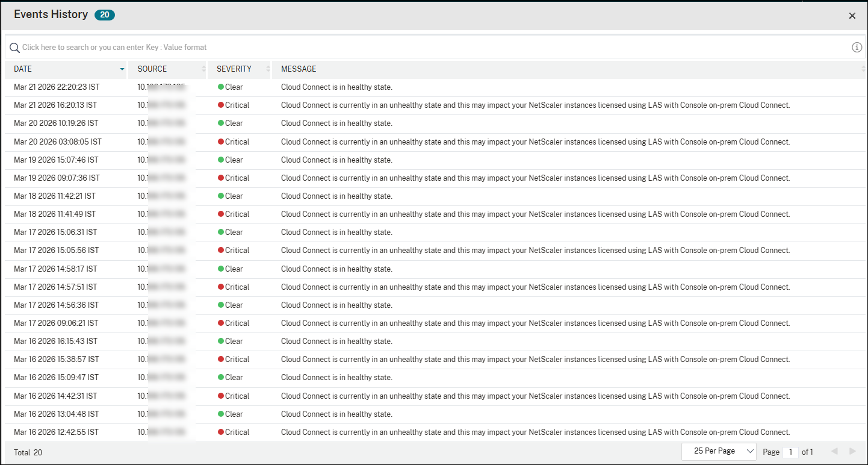Screen dimensions: 868x465
Task: Click the Total 20 label
Action: point(27,452)
